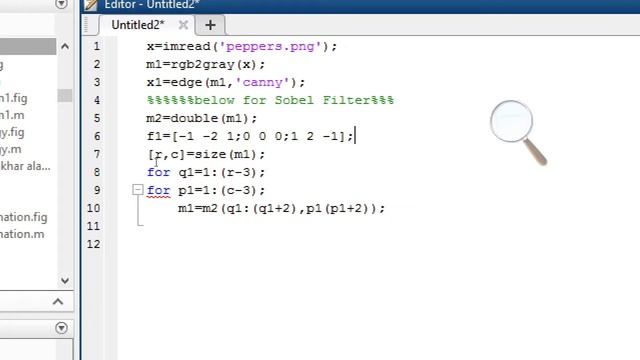Close the Untitled2* tab
Viewport: 640px width, 360px height.
183,25
